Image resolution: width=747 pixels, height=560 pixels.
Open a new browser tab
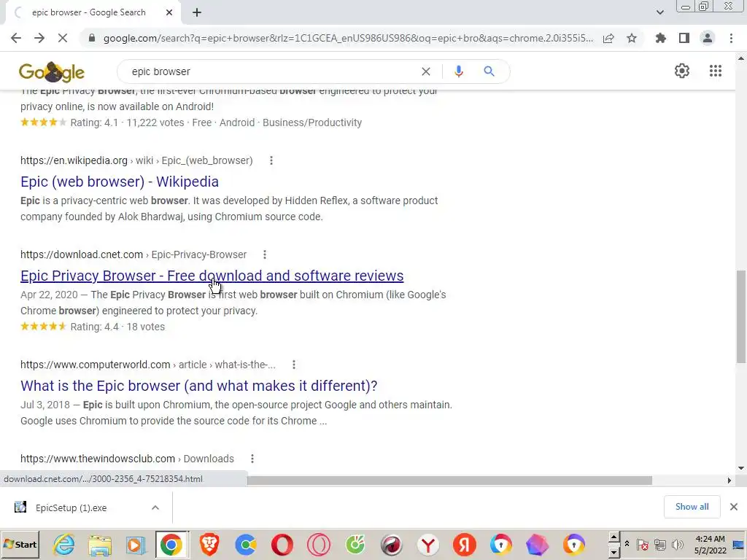tap(197, 13)
